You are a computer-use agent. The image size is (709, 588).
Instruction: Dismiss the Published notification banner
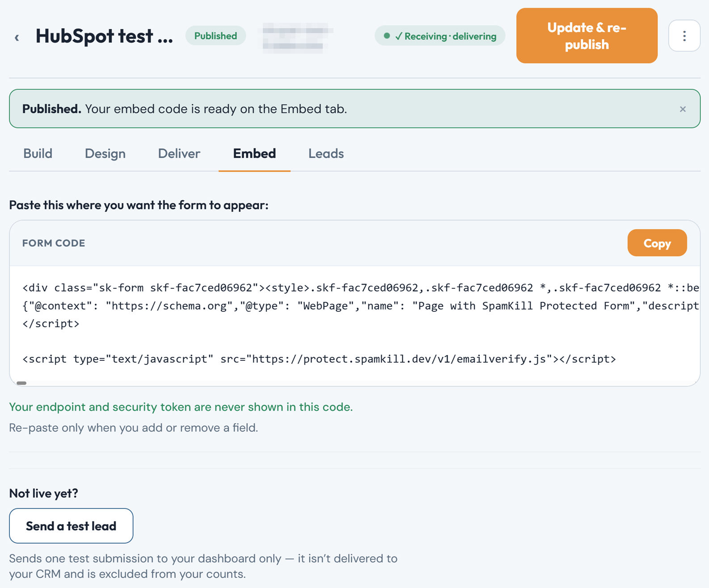coord(683,109)
